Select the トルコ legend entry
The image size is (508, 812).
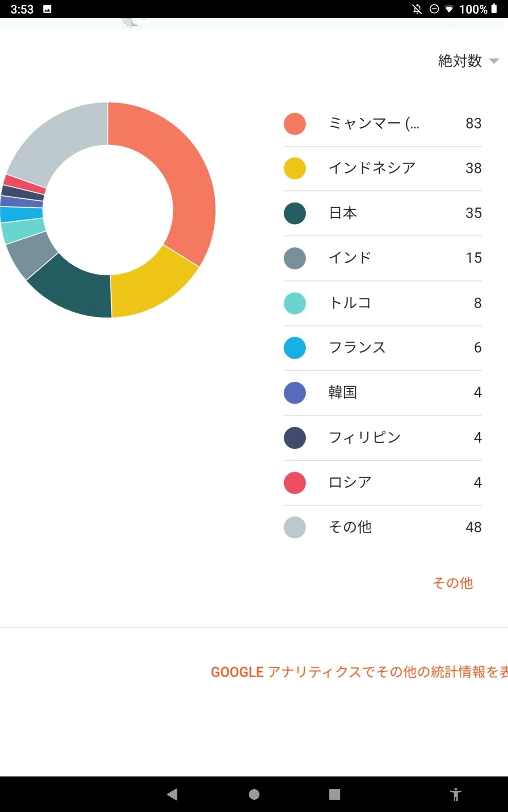(x=382, y=303)
